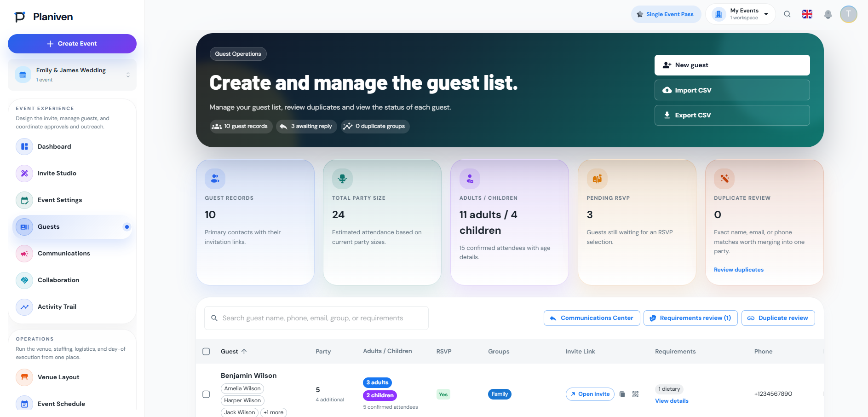Click the Family group tag

click(x=500, y=394)
